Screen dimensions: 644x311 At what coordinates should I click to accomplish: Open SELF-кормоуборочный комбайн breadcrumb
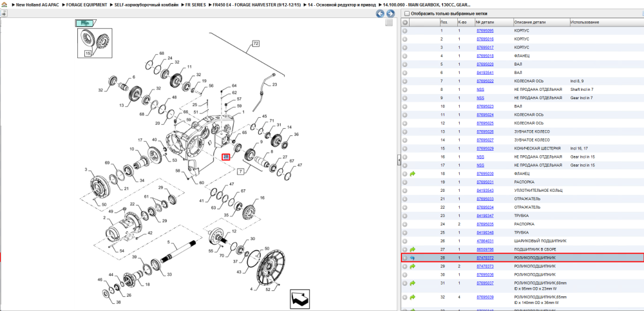click(x=147, y=5)
